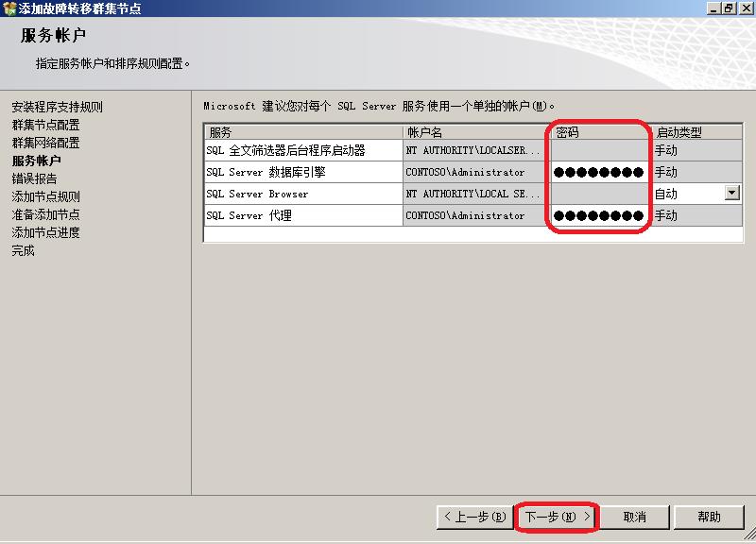Image resolution: width=756 pixels, height=544 pixels.
Task: Click 手动 startup type for SQL Server 代理
Action: pos(696,215)
